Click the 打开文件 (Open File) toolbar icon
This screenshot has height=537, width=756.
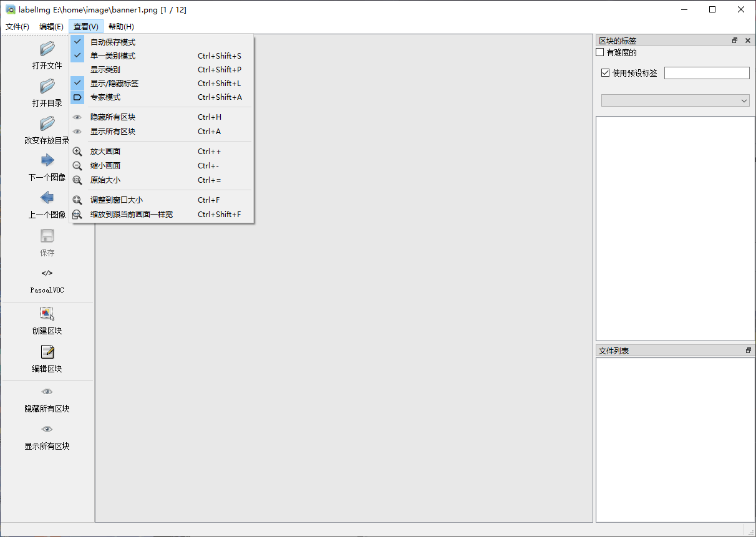[x=47, y=49]
